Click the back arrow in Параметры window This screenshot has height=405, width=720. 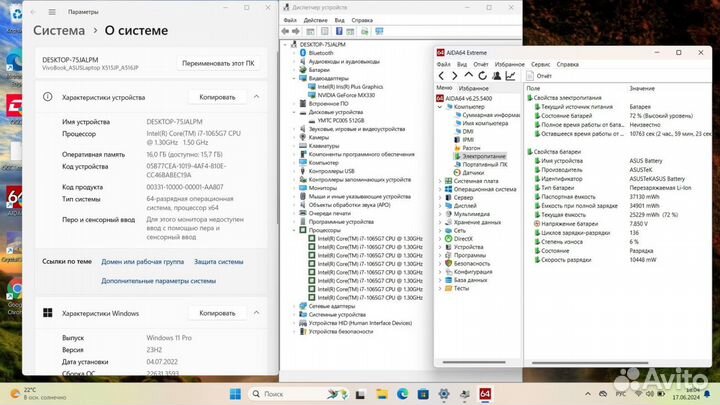click(x=33, y=12)
